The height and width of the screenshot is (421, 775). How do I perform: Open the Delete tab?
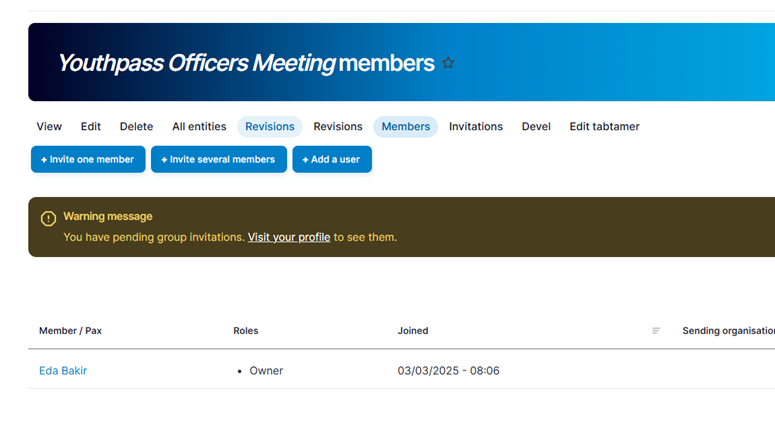(136, 126)
